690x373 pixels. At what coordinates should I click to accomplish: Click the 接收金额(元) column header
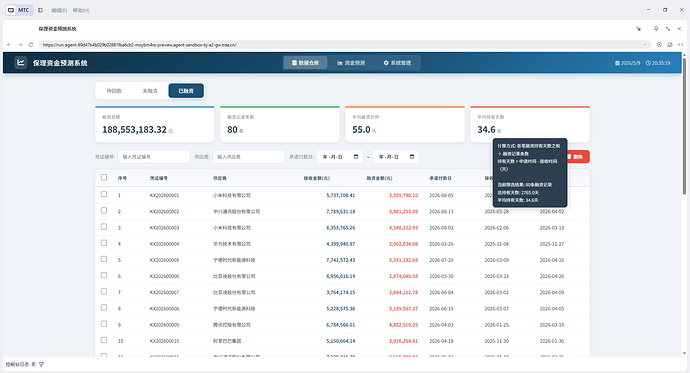pos(316,178)
